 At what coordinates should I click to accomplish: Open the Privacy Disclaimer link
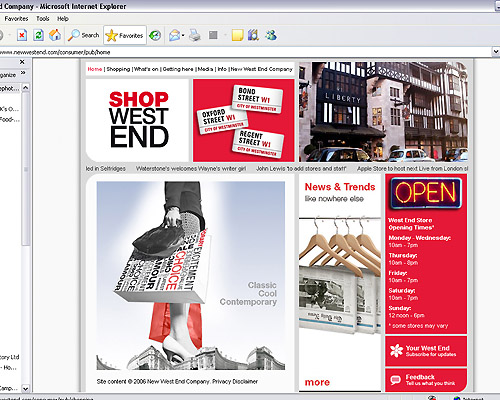point(235,381)
